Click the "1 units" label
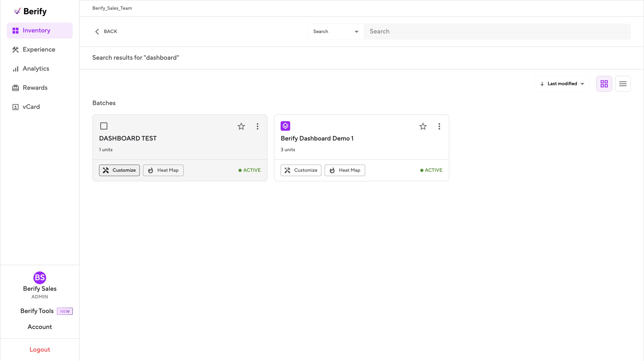The height and width of the screenshot is (361, 644). (106, 150)
